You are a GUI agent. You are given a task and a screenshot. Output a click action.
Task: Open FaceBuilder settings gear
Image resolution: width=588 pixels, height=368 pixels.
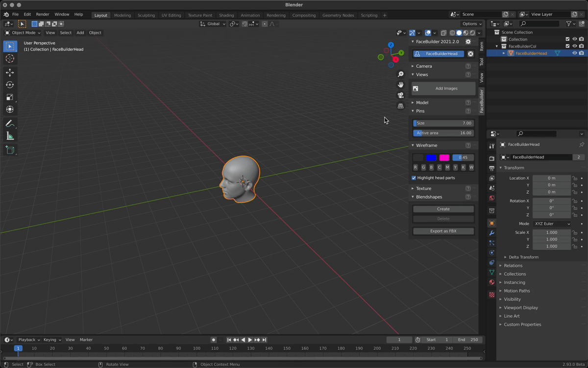point(468,42)
